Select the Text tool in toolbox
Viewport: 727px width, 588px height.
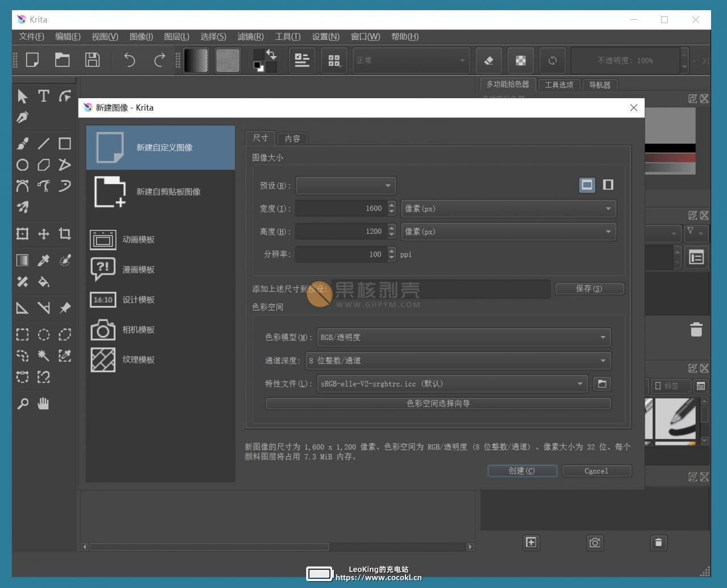coord(44,96)
